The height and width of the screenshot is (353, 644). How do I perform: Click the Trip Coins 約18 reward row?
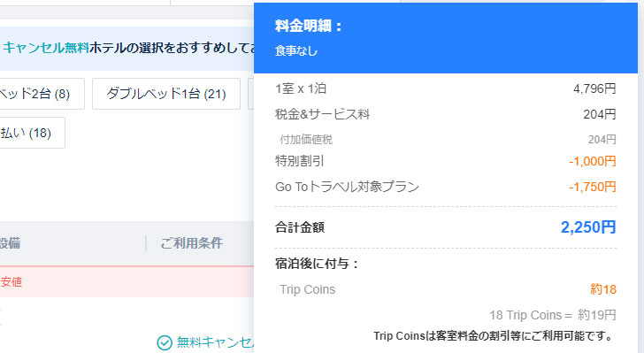pos(448,289)
